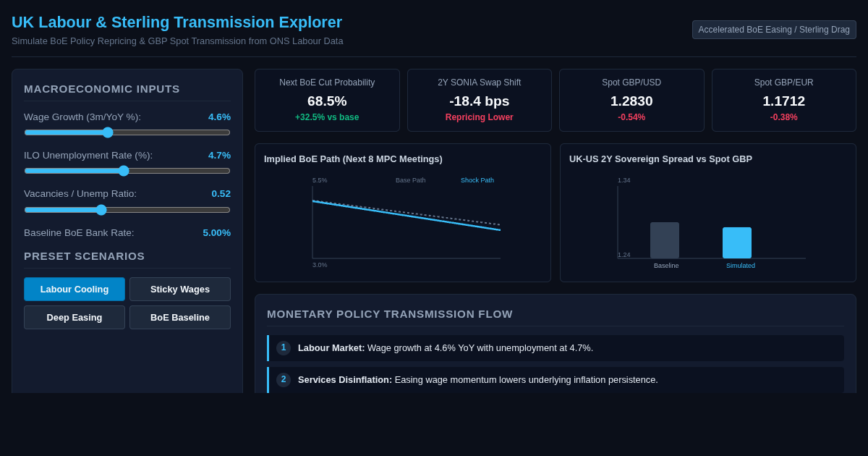The image size is (868, 456).
Task: Click the Baseline BoE Bank Rate 5.00% value
Action: pyautogui.click(x=217, y=232)
